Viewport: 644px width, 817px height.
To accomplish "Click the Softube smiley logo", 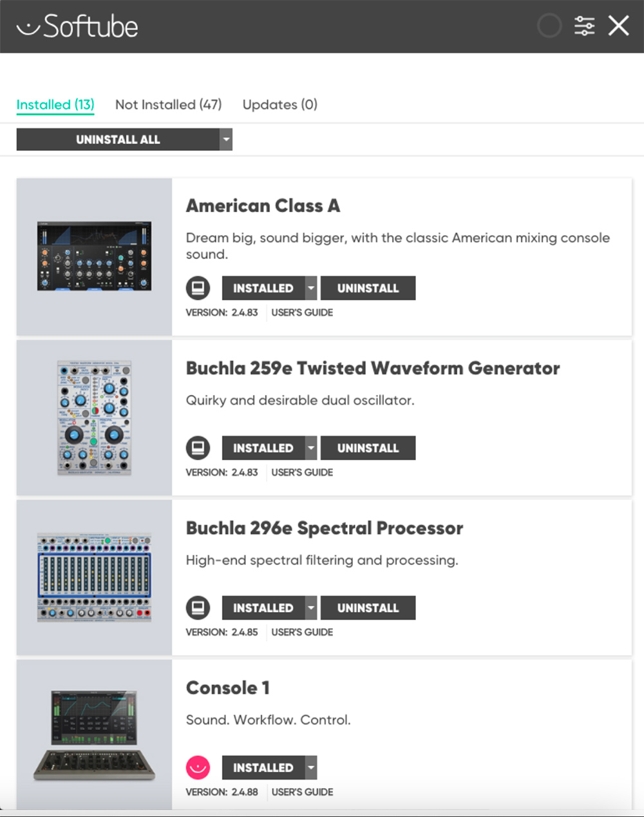I will 28,28.
